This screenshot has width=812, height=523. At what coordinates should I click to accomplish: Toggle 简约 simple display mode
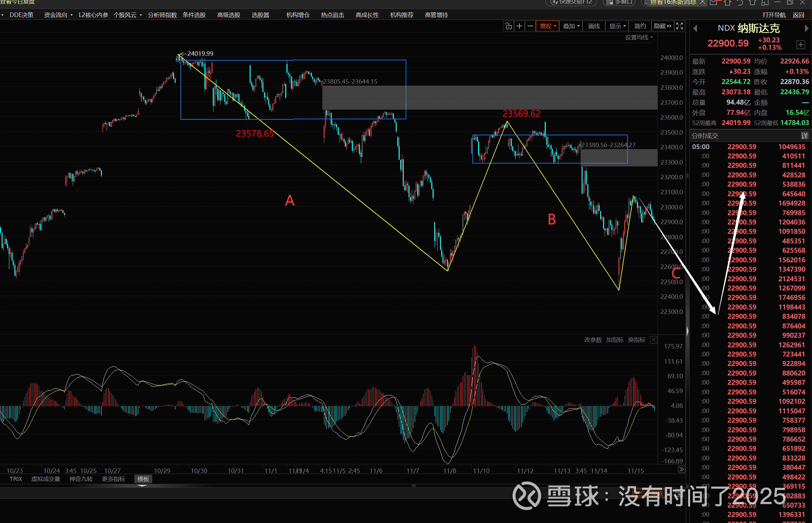[x=640, y=26]
